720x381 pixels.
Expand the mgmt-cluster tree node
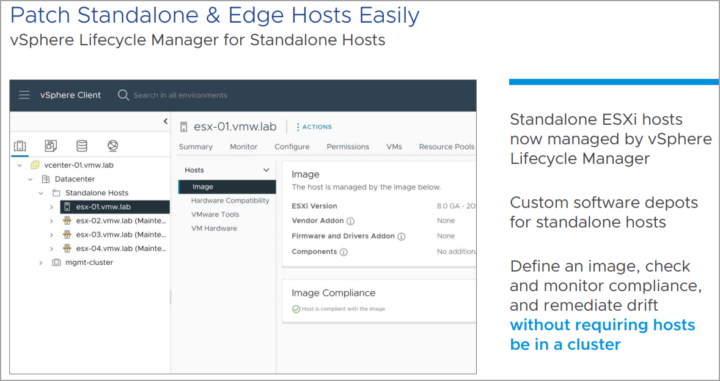click(41, 263)
